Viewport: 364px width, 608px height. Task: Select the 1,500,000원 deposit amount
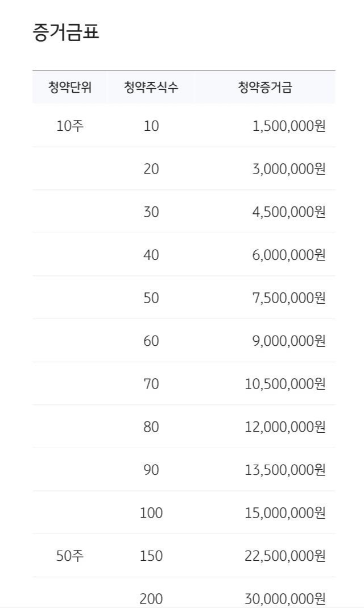pos(289,126)
